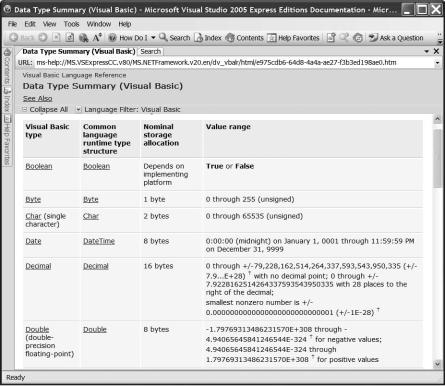The image size is (445, 386).
Task: Click the URL address field
Action: click(234, 63)
